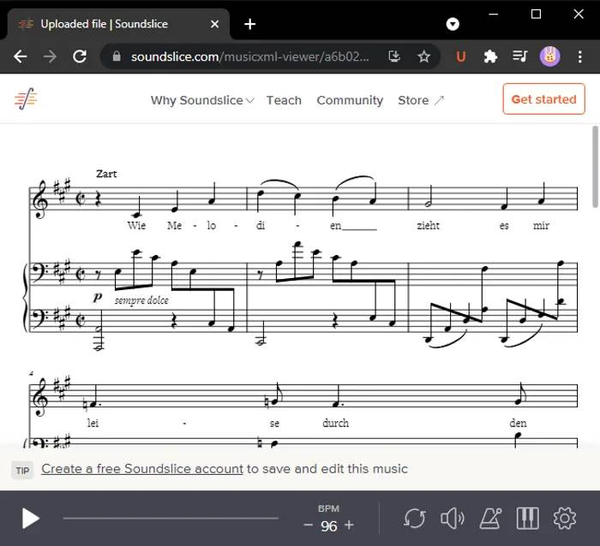This screenshot has width=600, height=546.
Task: Increase BPM with the plus button
Action: [x=349, y=525]
